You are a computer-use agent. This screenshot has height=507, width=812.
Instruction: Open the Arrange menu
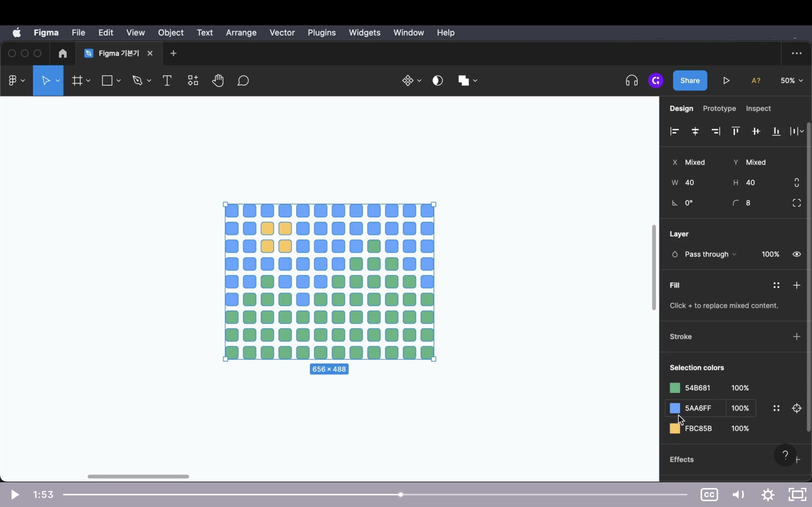[241, 32]
